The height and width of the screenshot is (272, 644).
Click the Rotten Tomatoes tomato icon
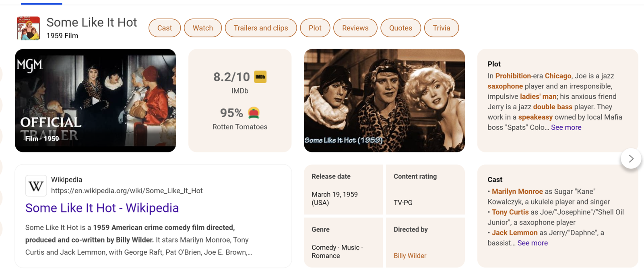254,113
